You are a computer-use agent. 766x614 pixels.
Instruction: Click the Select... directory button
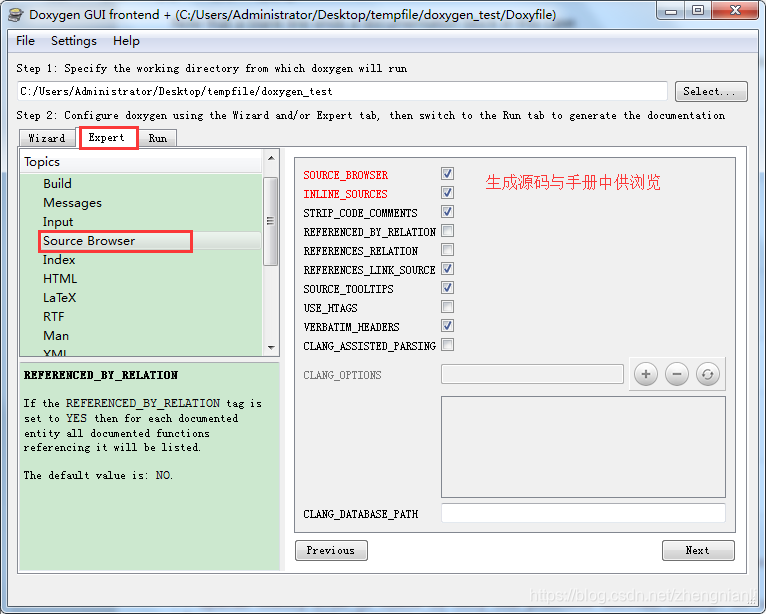tap(711, 91)
